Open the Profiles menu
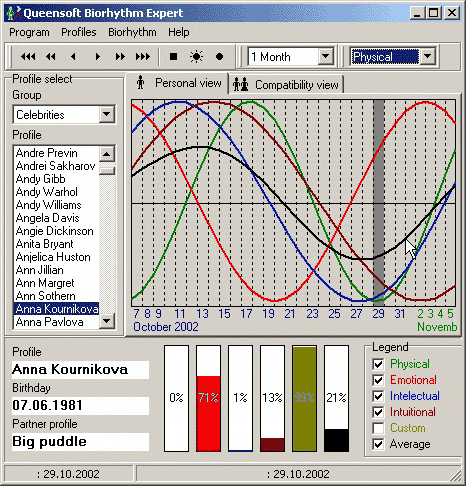The height and width of the screenshot is (486, 466). pyautogui.click(x=79, y=32)
